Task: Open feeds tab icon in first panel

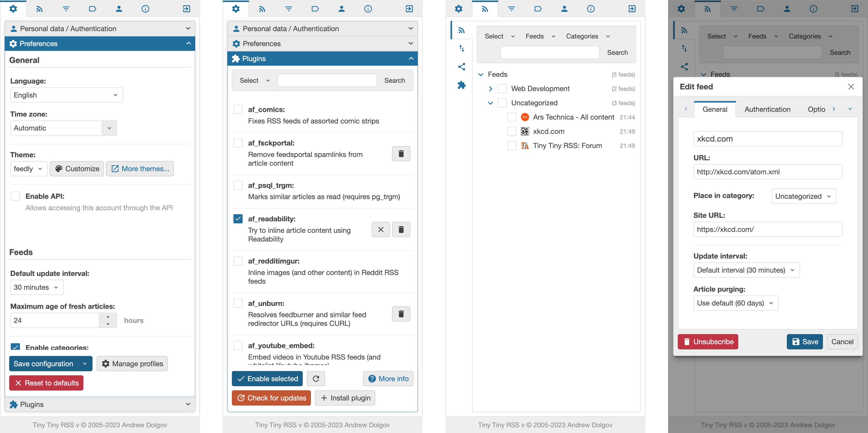Action: pos(40,9)
